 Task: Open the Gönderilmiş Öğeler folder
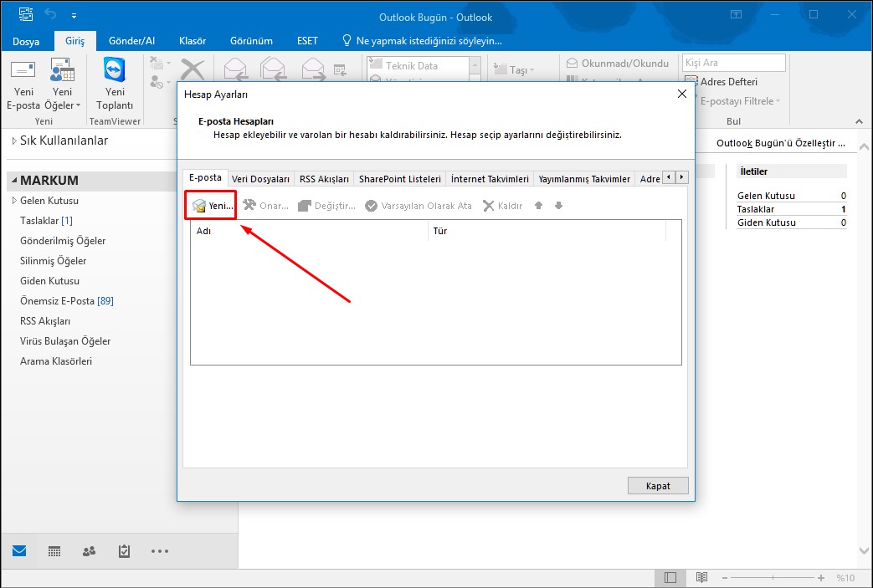click(x=63, y=241)
